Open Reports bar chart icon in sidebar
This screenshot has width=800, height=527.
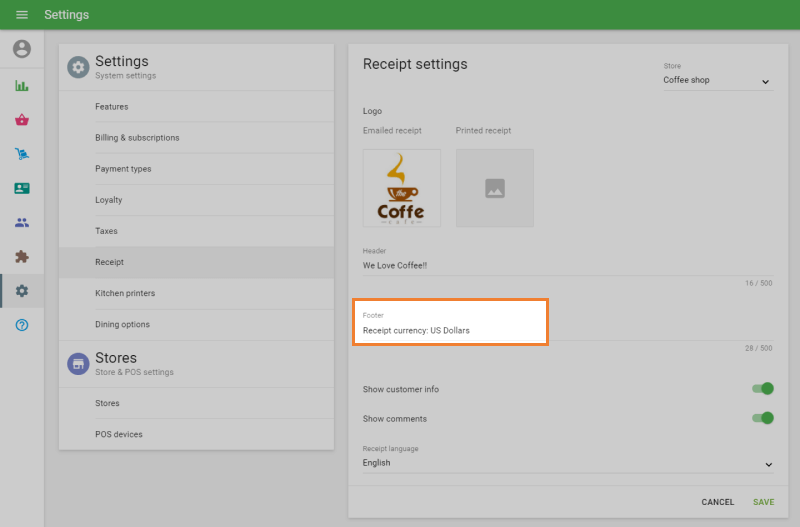click(22, 86)
